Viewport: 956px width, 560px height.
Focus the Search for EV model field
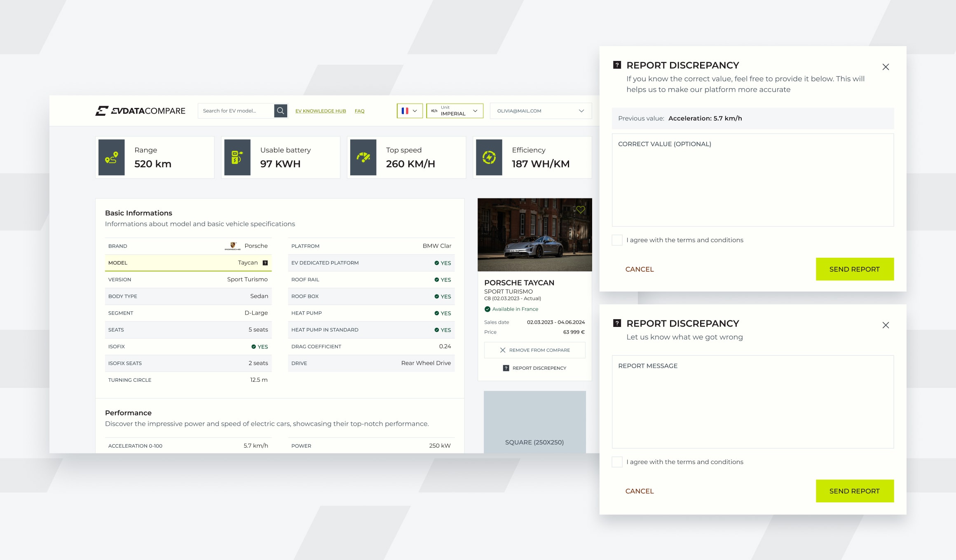[236, 111]
